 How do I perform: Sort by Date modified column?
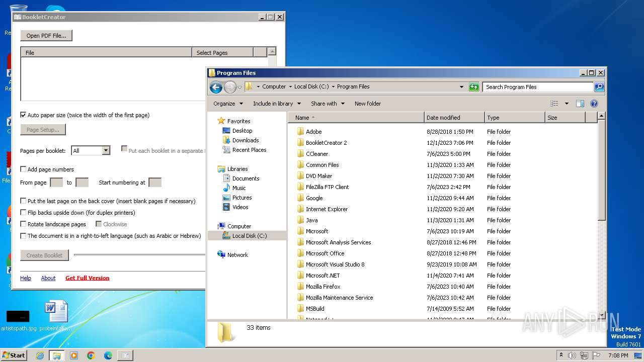click(454, 118)
